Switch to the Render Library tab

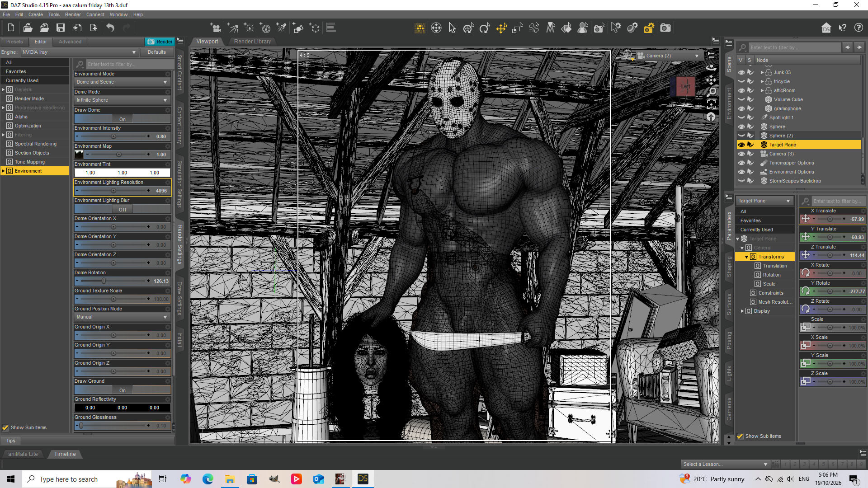click(252, 41)
